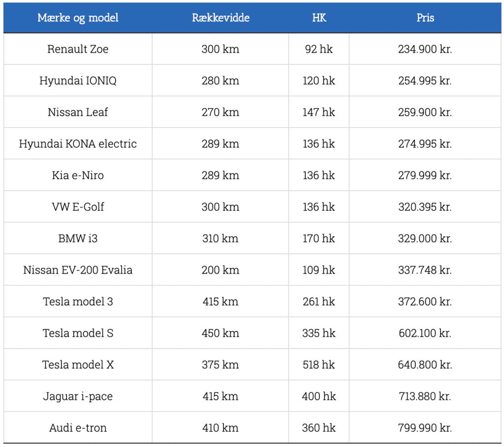Image resolution: width=504 pixels, height=447 pixels.
Task: Select the Renault Zoe model cell
Action: point(78,49)
